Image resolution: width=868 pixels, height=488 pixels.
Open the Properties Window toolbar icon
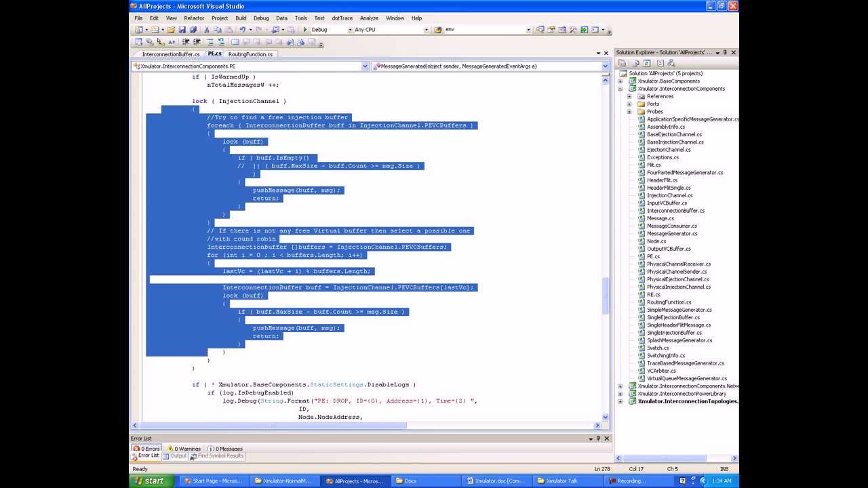pyautogui.click(x=551, y=30)
